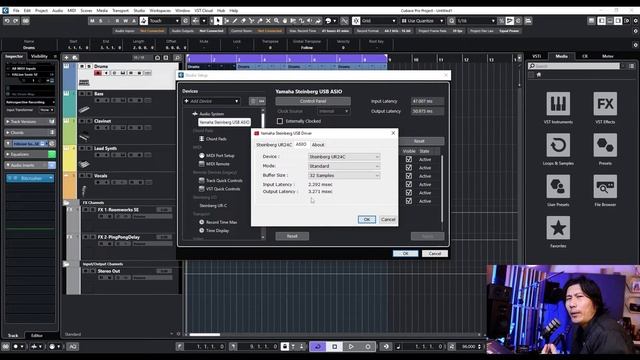Open the Studio menu

139,11
